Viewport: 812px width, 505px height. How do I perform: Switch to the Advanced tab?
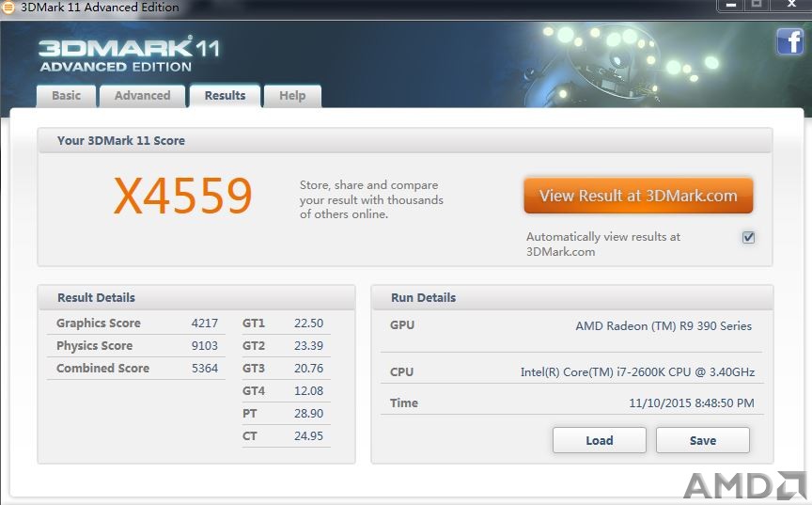pos(143,96)
